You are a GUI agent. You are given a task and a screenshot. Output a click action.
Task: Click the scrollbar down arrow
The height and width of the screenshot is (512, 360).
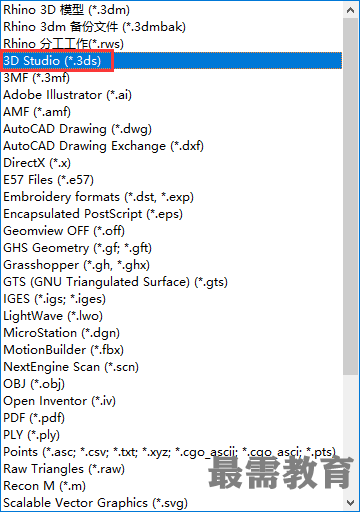tap(350, 502)
